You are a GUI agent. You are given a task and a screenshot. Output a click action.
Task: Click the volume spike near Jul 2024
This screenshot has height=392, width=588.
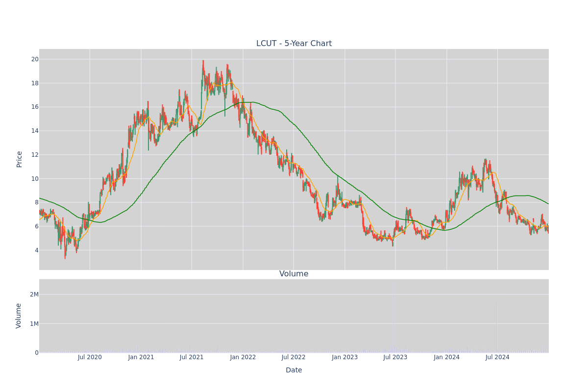pyautogui.click(x=496, y=327)
